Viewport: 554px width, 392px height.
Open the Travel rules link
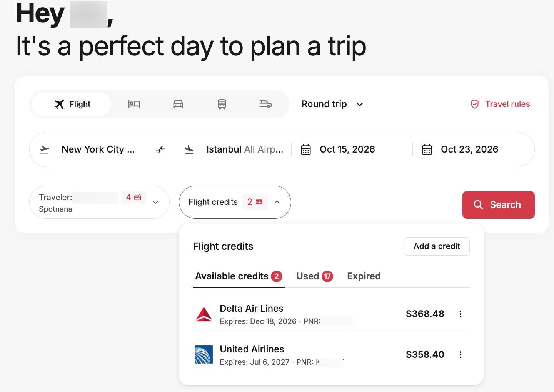(x=500, y=104)
